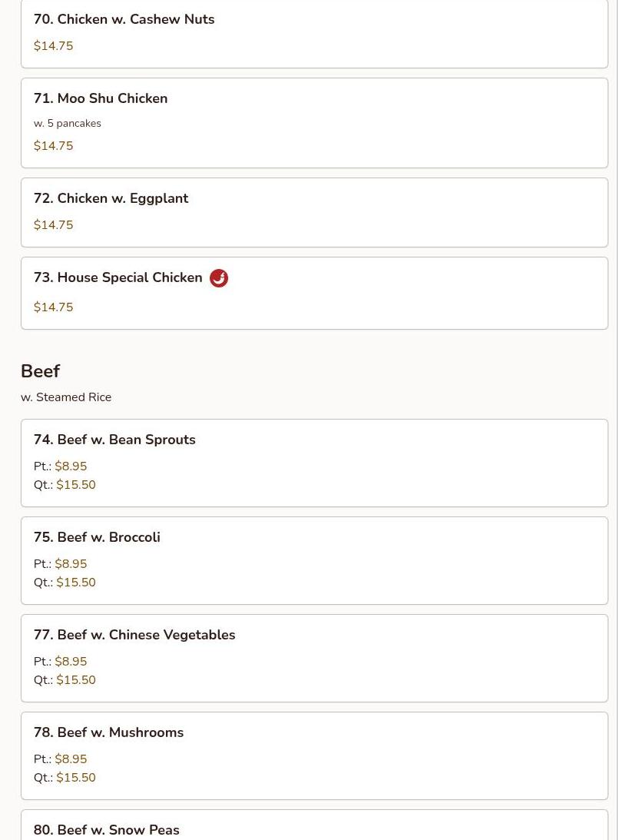Pick Qt. $15.50 price for Beef w. Broccoli
The image size is (633, 840).
[65, 583]
